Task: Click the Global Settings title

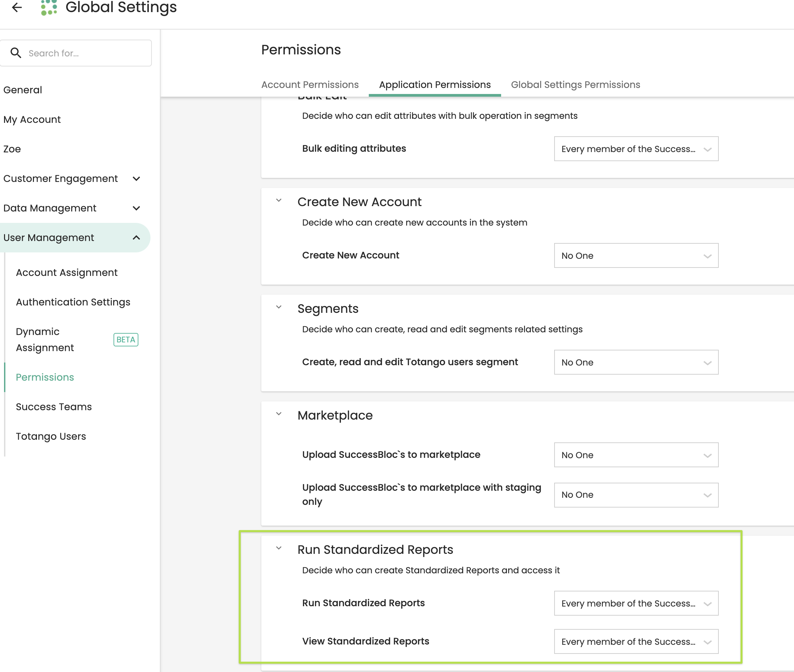Action: [x=121, y=7]
